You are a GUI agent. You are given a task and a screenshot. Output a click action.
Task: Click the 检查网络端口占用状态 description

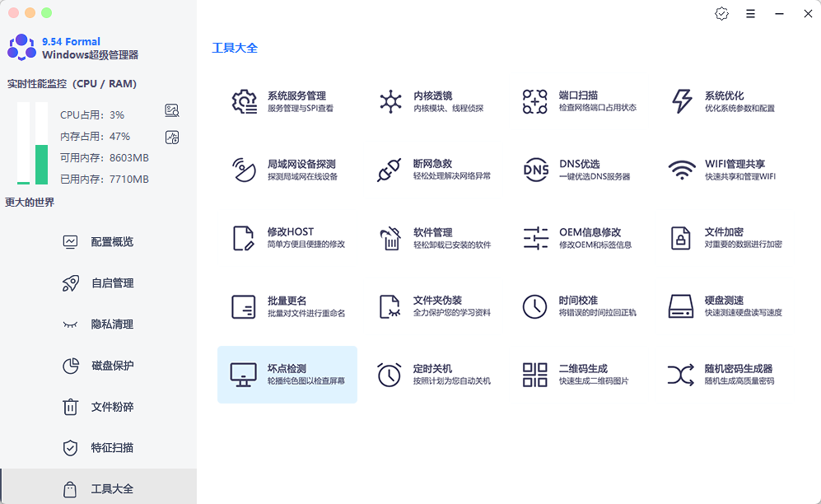[x=597, y=108]
